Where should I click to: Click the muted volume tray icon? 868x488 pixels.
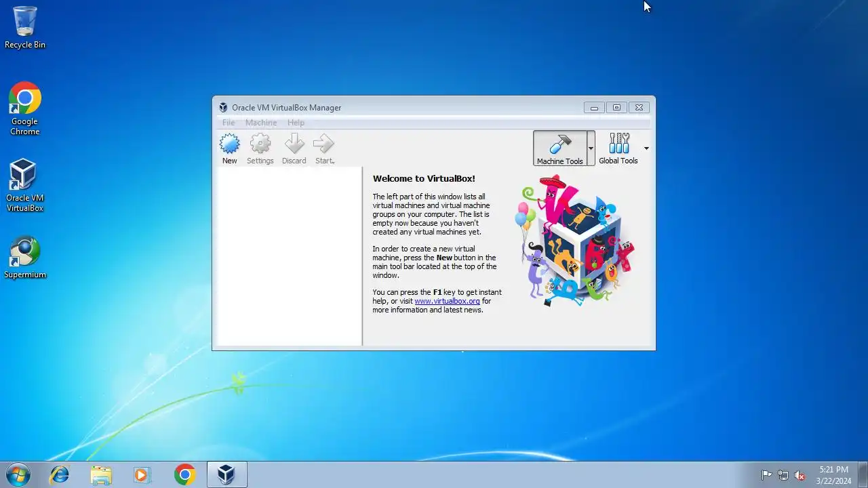[x=800, y=475]
